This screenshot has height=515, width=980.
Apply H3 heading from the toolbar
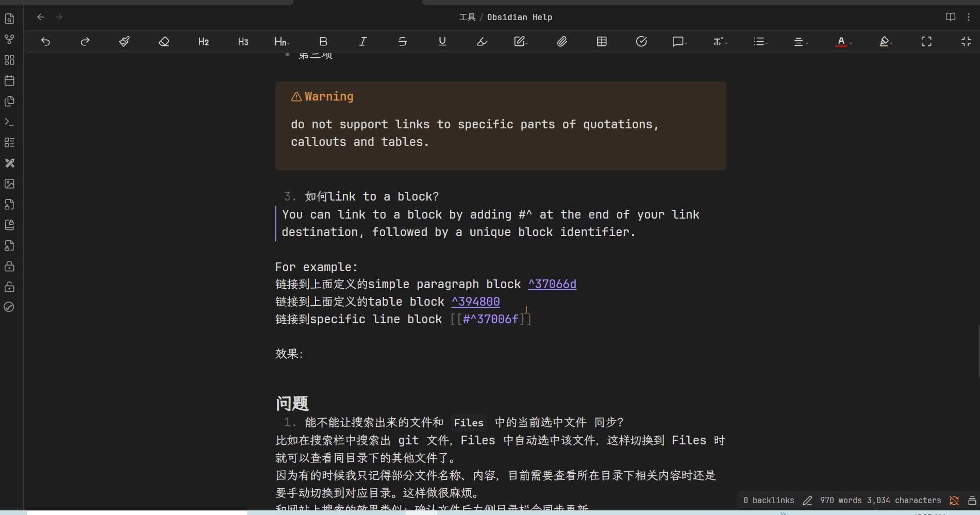tap(243, 42)
